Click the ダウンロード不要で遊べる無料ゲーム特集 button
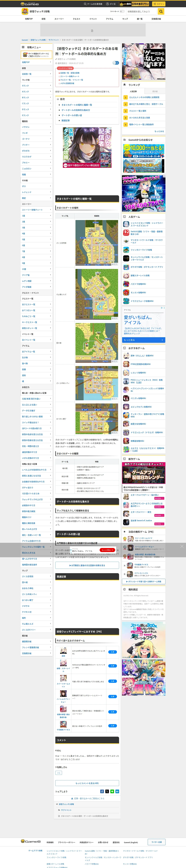Image resolution: width=186 pixels, height=868 pixels. (x=144, y=581)
